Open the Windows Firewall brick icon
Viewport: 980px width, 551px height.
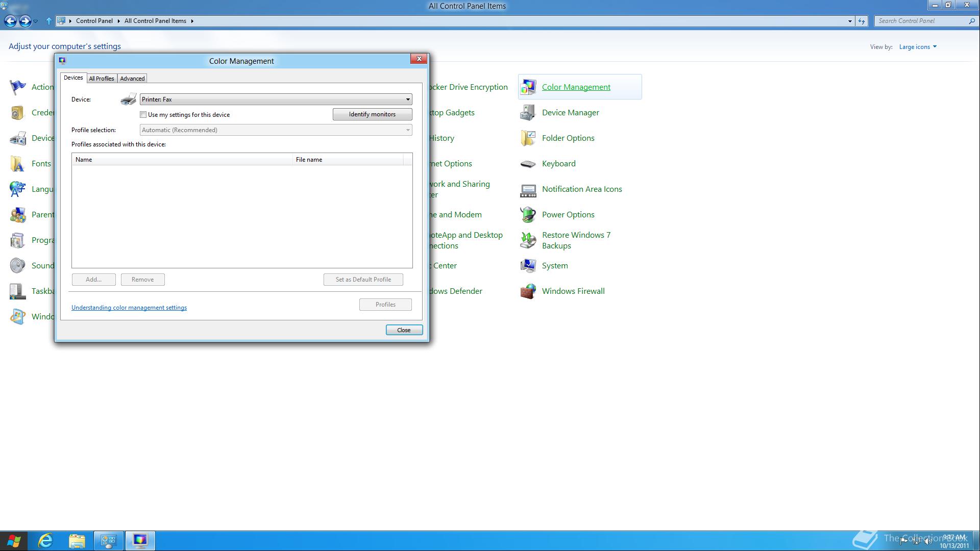[528, 291]
